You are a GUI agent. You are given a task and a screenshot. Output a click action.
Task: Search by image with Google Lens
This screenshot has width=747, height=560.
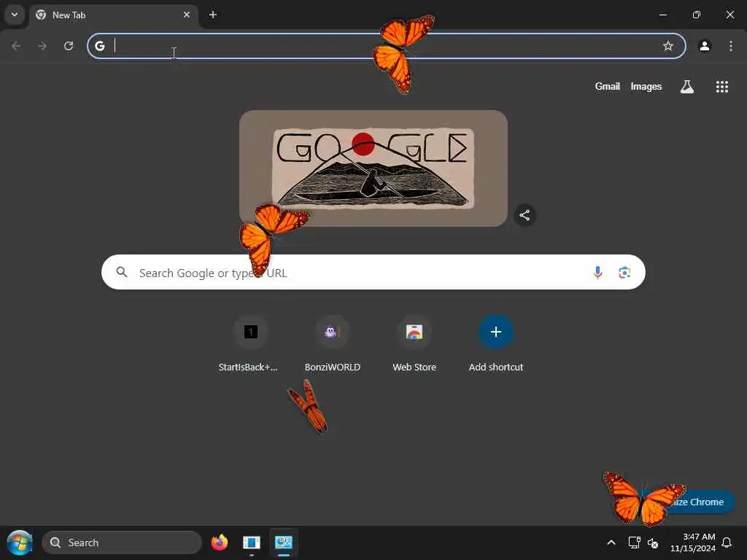coord(624,273)
